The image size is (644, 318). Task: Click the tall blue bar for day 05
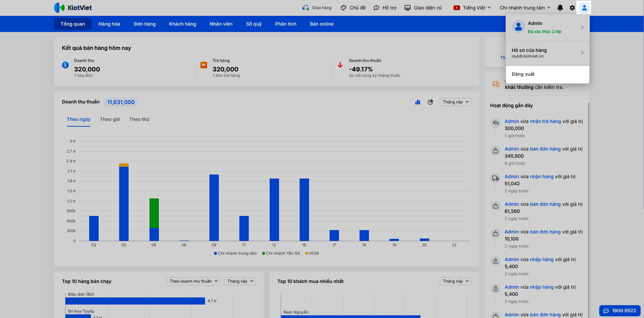click(124, 204)
